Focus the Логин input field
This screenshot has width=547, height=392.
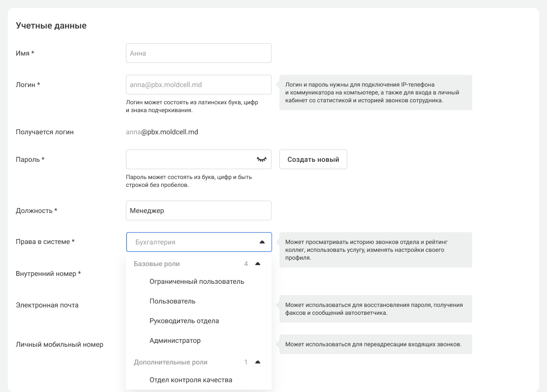[x=198, y=85]
